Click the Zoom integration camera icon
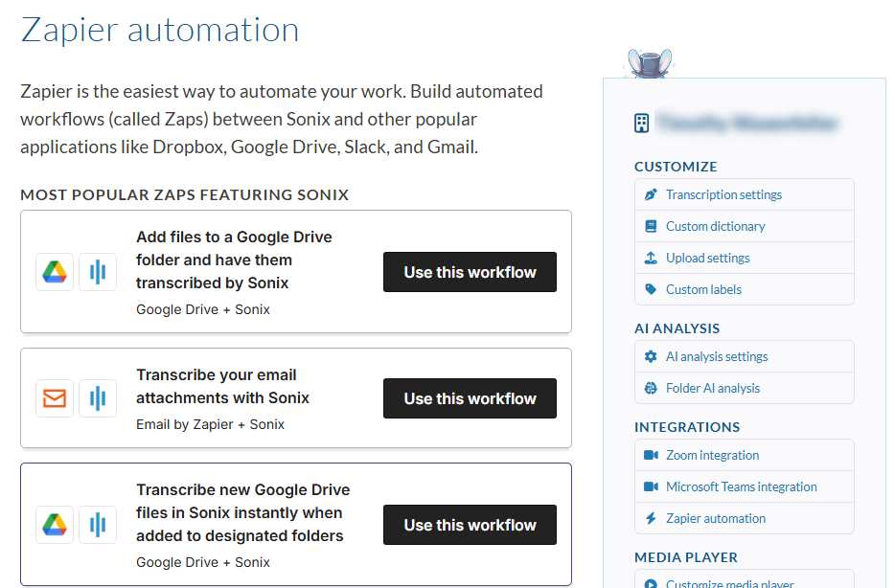Viewport: 895px width, 588px height. point(651,455)
